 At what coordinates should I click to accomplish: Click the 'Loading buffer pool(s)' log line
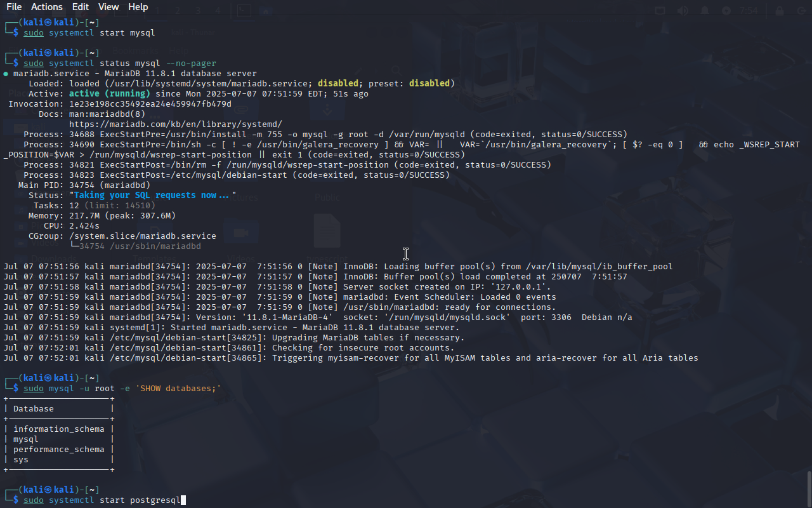coord(337,267)
